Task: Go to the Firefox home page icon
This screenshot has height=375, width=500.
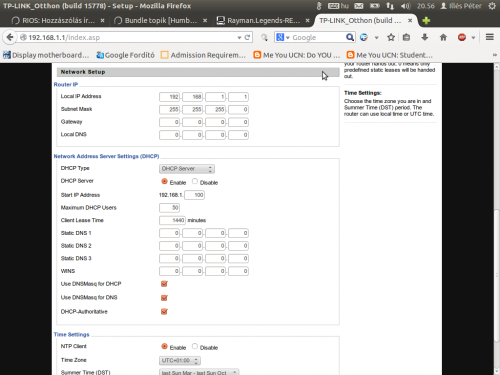Action: point(443,37)
